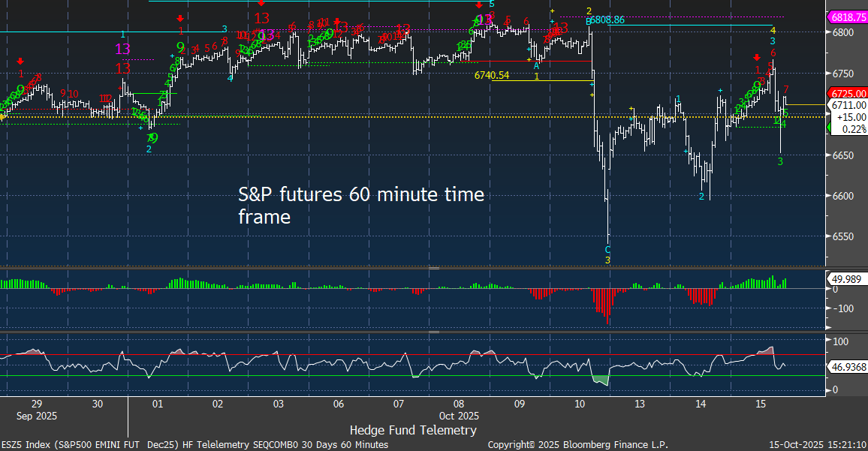Select the S&P futures 60 minute annotation text
Screen dimensions: 868x451
(x=361, y=205)
